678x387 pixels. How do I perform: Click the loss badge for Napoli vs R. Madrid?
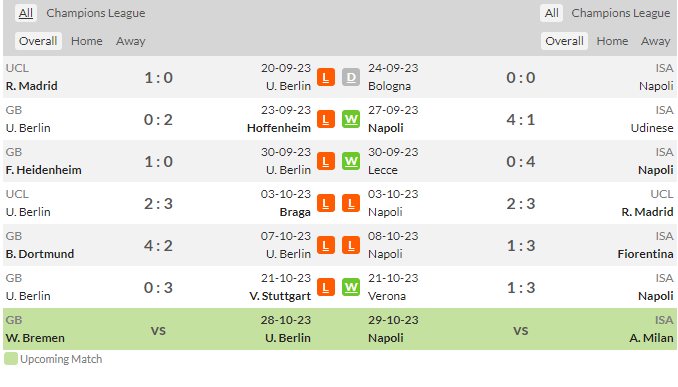point(351,203)
